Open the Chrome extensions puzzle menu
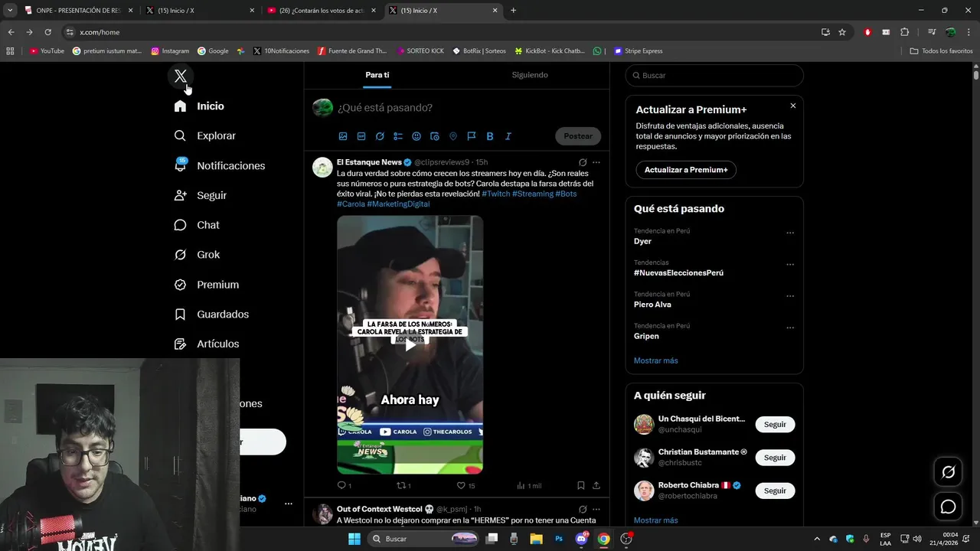The image size is (980, 551). [904, 32]
